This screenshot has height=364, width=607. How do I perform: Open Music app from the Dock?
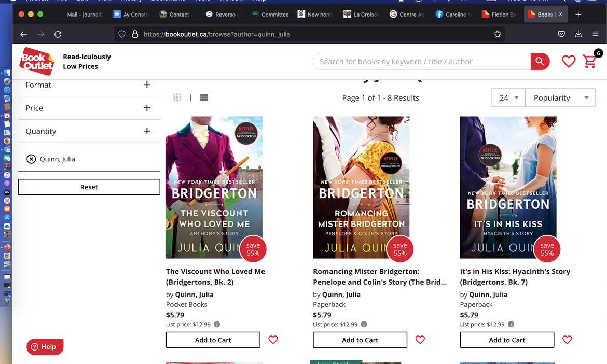coord(7,175)
